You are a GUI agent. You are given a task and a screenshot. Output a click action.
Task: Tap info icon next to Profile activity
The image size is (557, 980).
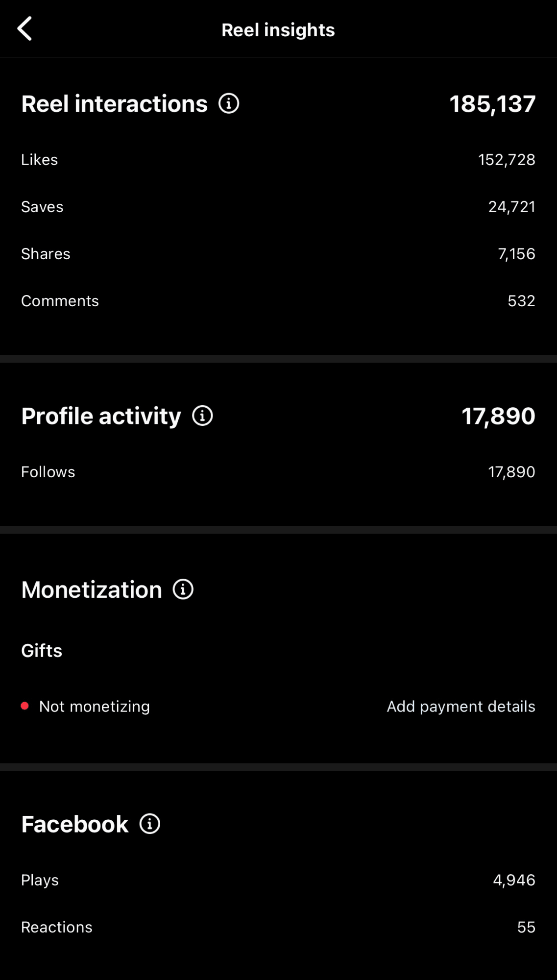(x=202, y=416)
